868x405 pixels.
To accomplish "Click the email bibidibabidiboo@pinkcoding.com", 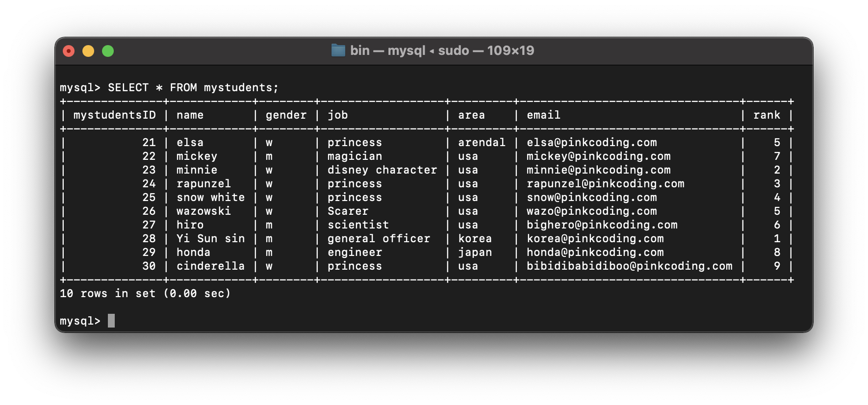I will coord(629,266).
